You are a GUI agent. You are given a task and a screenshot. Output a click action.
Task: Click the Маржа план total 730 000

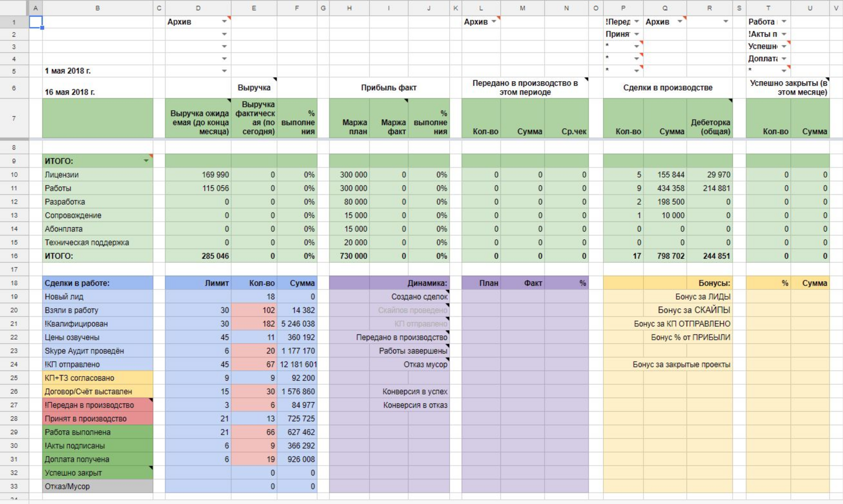[349, 256]
